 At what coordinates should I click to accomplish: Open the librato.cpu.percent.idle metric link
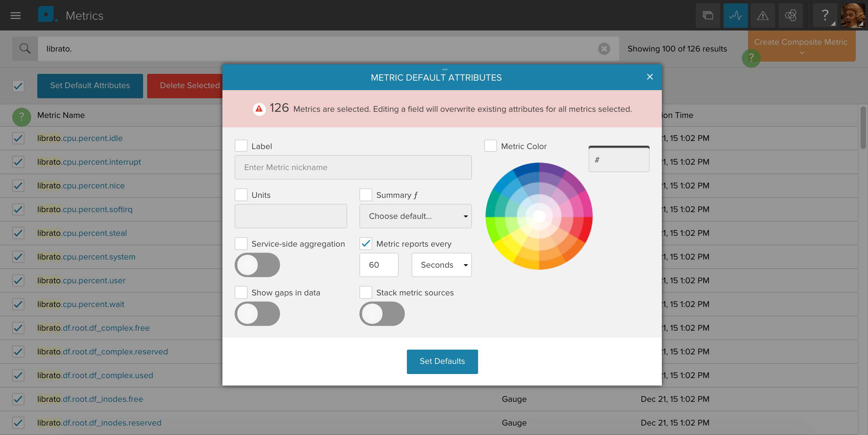80,138
